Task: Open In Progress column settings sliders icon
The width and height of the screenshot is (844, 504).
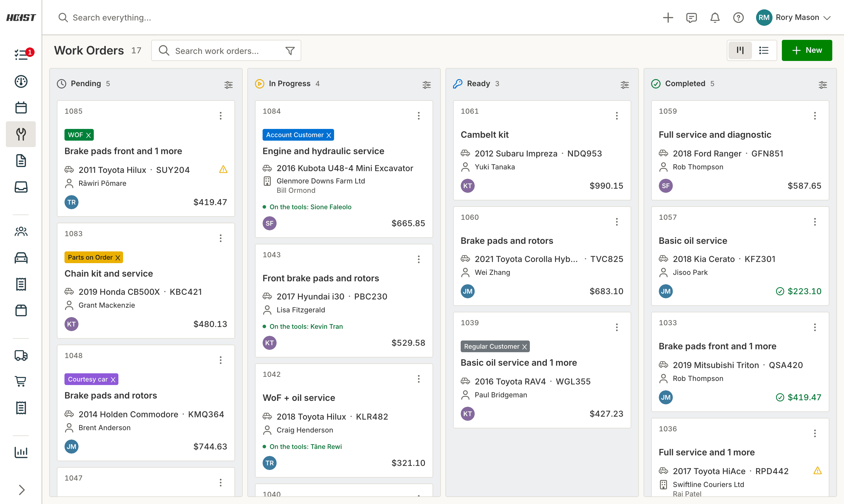Action: coord(427,85)
